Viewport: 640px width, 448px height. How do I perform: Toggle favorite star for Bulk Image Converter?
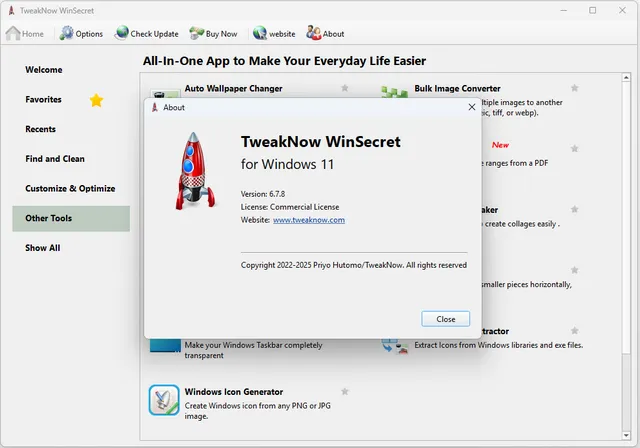point(575,88)
